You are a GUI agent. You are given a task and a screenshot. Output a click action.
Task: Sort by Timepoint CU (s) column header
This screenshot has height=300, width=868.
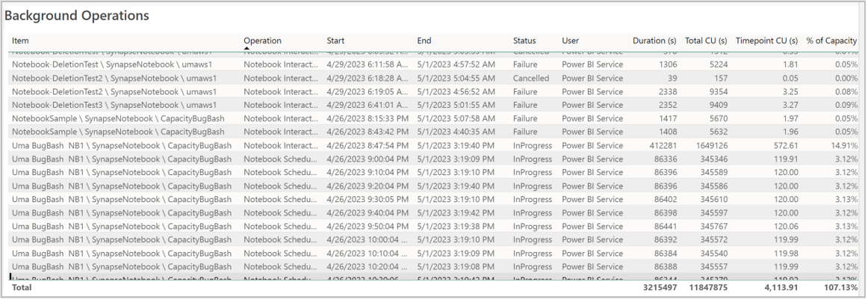[x=766, y=40]
